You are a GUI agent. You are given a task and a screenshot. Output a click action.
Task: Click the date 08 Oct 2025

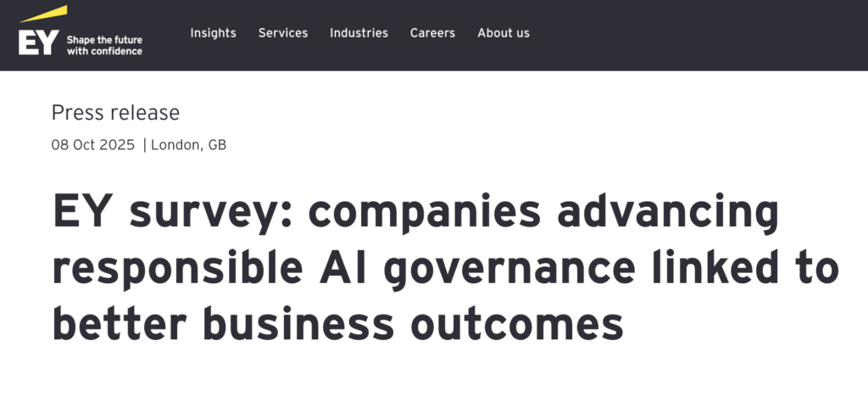92,145
